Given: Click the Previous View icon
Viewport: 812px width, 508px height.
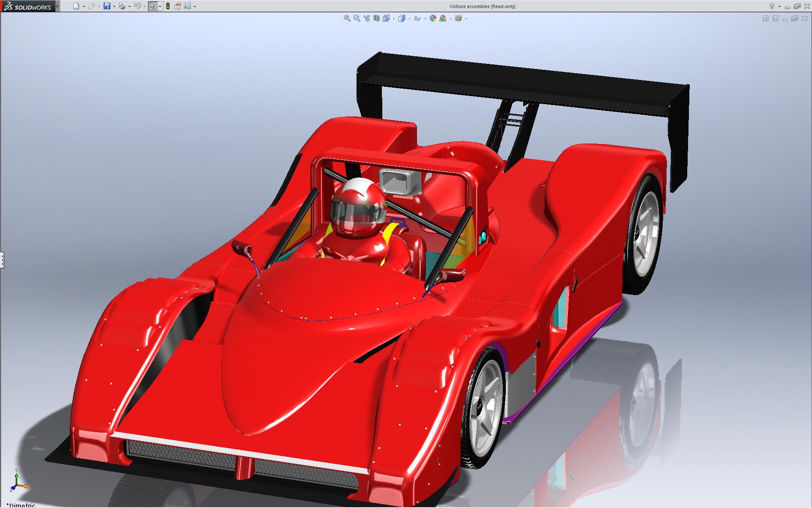Looking at the screenshot, I should pyautogui.click(x=366, y=18).
